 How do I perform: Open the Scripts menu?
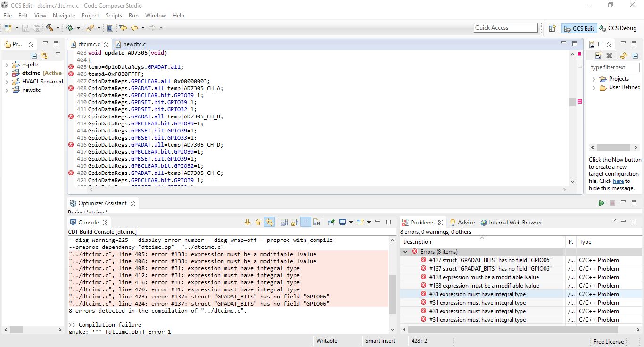pyautogui.click(x=114, y=16)
